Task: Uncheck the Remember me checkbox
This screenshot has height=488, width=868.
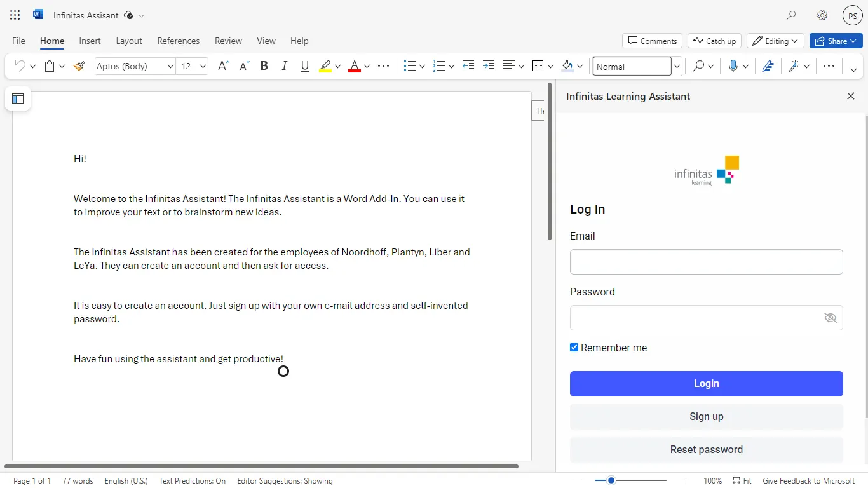Action: point(574,348)
